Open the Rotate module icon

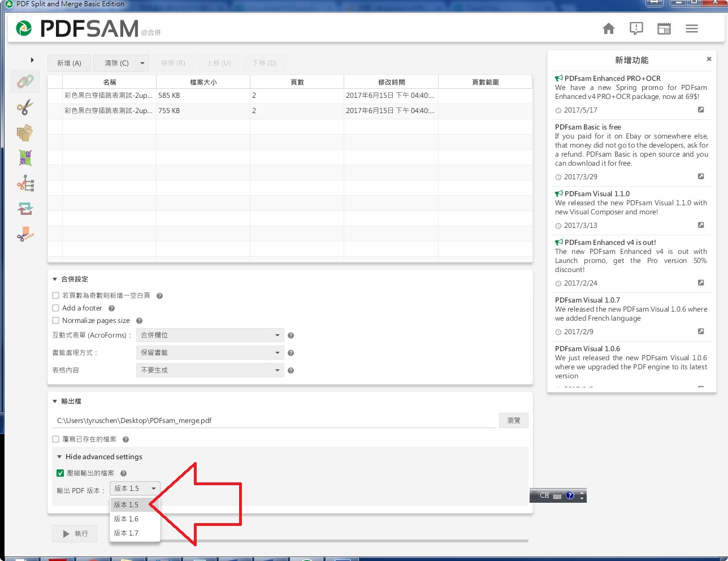pyautogui.click(x=25, y=209)
